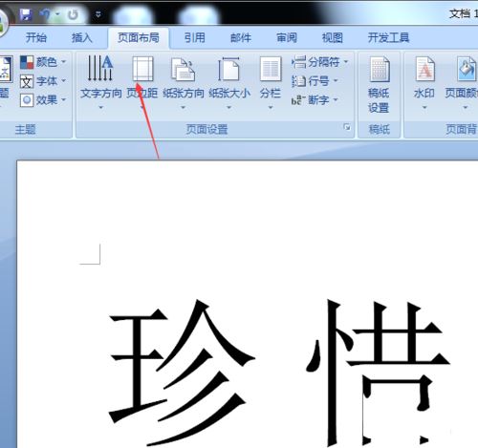Click the Redo icon in quick access toolbar
This screenshot has height=448, width=478.
73,14
